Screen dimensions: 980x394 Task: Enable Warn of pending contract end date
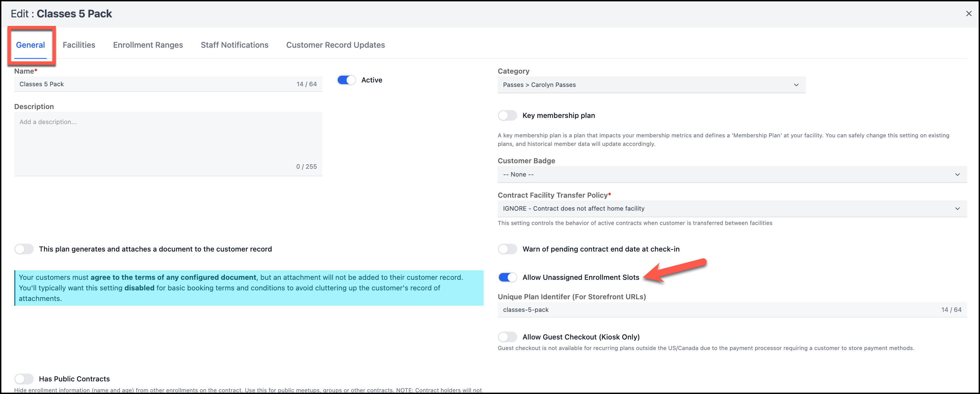pos(507,249)
